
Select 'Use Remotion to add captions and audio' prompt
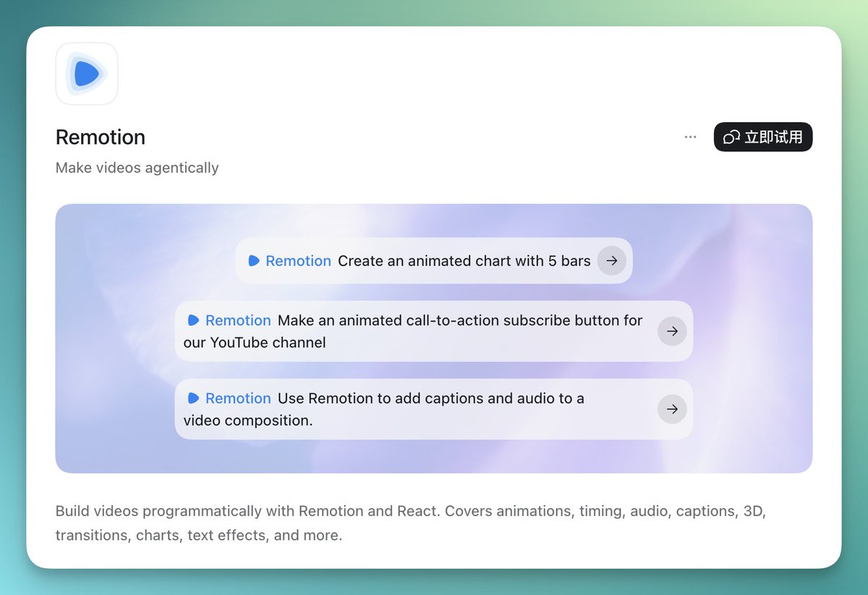click(x=434, y=409)
